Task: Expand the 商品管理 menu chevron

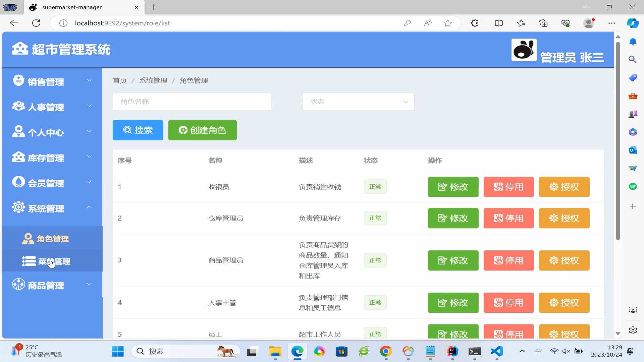Action: 89,284
